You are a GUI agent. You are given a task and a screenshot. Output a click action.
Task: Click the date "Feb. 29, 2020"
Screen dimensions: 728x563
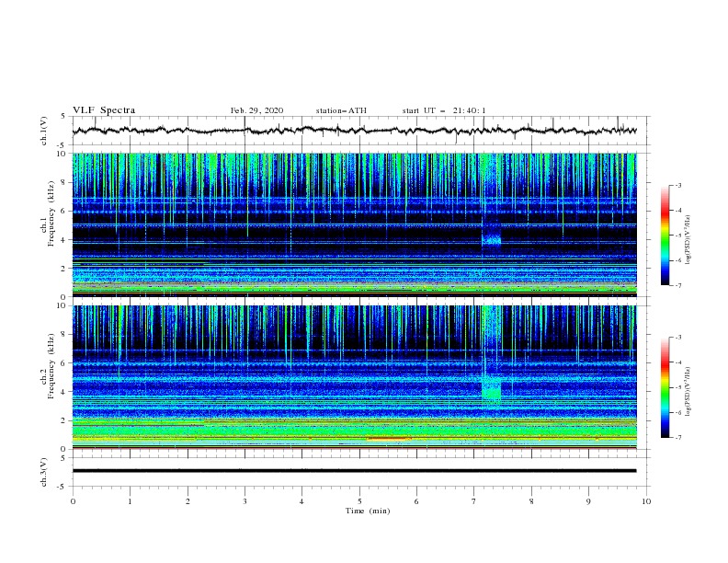pos(256,110)
